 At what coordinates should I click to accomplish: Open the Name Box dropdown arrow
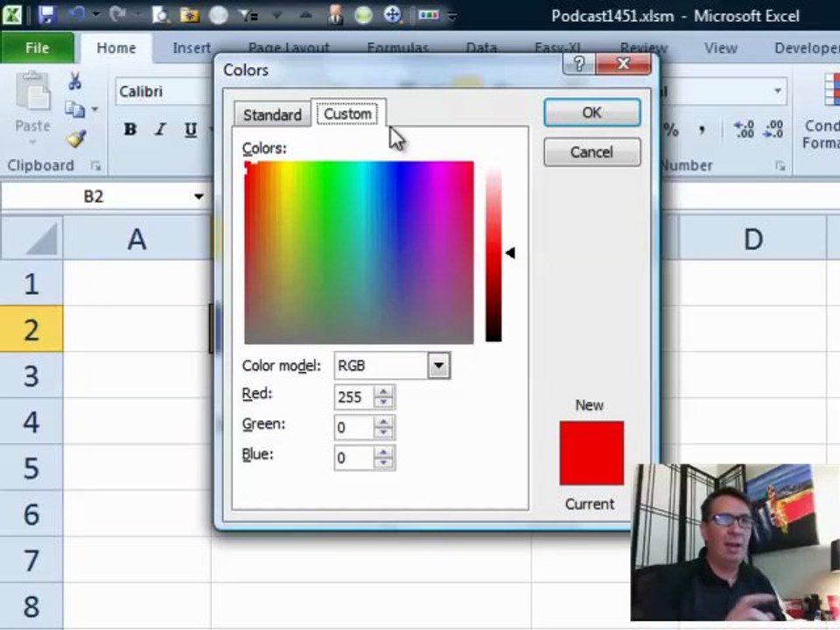199,197
